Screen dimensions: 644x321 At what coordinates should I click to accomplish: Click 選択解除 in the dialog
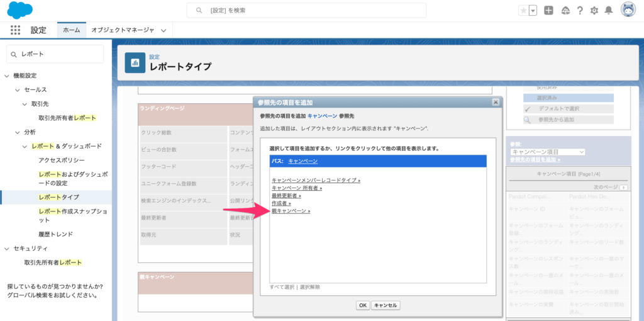309,287
